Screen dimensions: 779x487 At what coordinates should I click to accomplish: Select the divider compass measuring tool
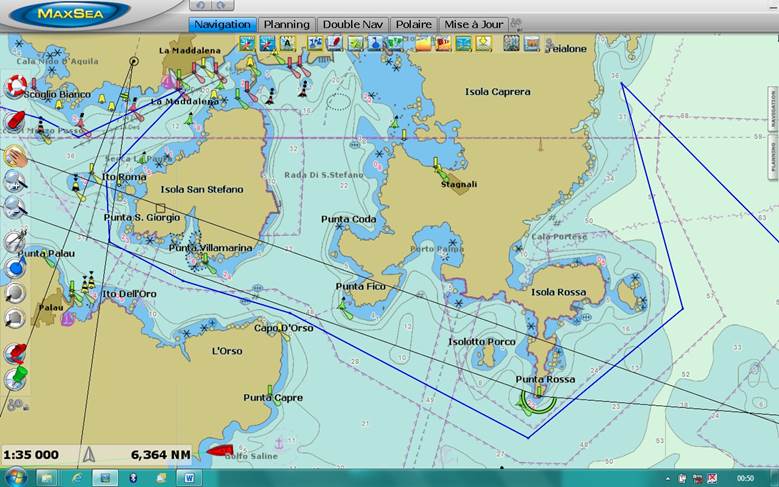coord(15,242)
